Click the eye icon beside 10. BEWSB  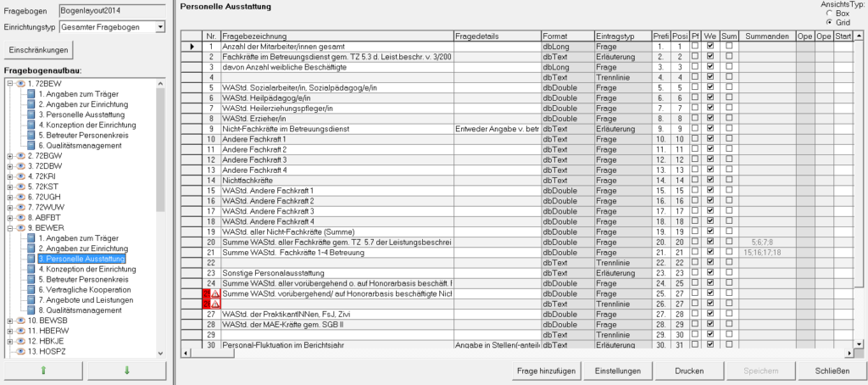pyautogui.click(x=20, y=321)
